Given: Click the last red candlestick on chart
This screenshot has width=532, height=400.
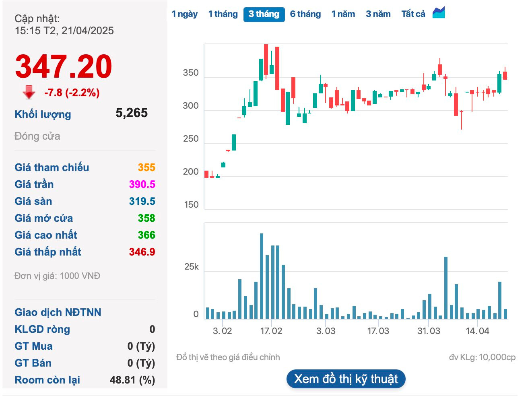Looking at the screenshot, I should (505, 75).
